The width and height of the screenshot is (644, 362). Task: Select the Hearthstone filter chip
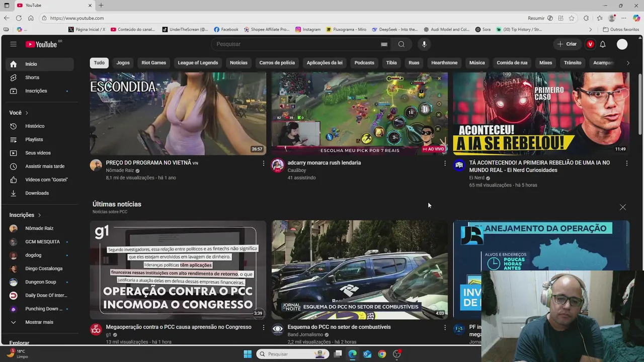click(444, 63)
